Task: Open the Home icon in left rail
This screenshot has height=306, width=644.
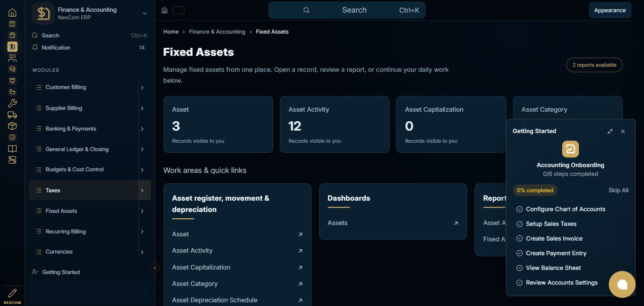Action: (x=13, y=13)
